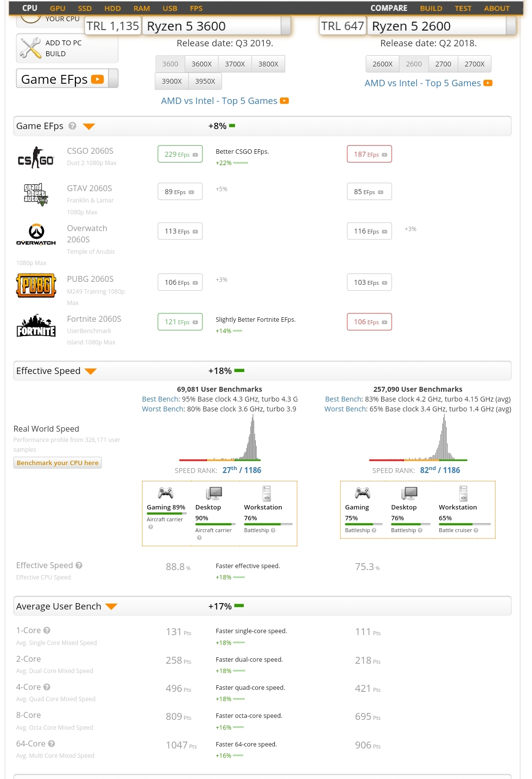Click the 229 EFps button for CSGO
The height and width of the screenshot is (779, 532).
coord(180,154)
